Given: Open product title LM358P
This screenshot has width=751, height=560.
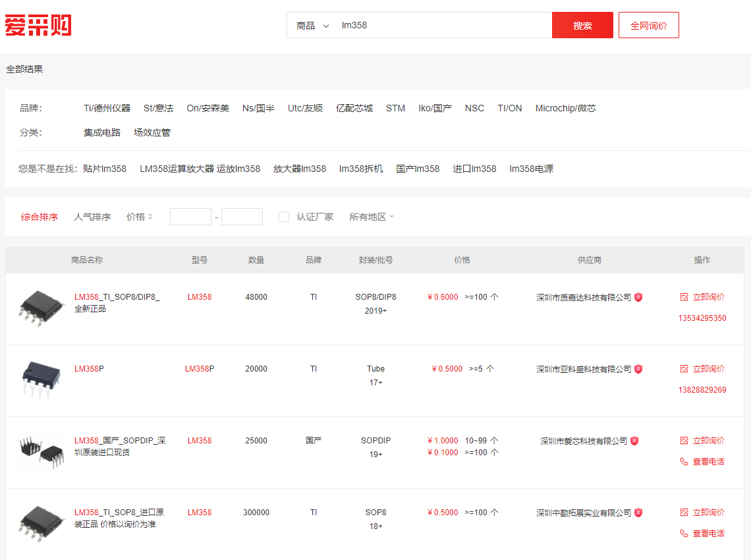Looking at the screenshot, I should tap(89, 369).
